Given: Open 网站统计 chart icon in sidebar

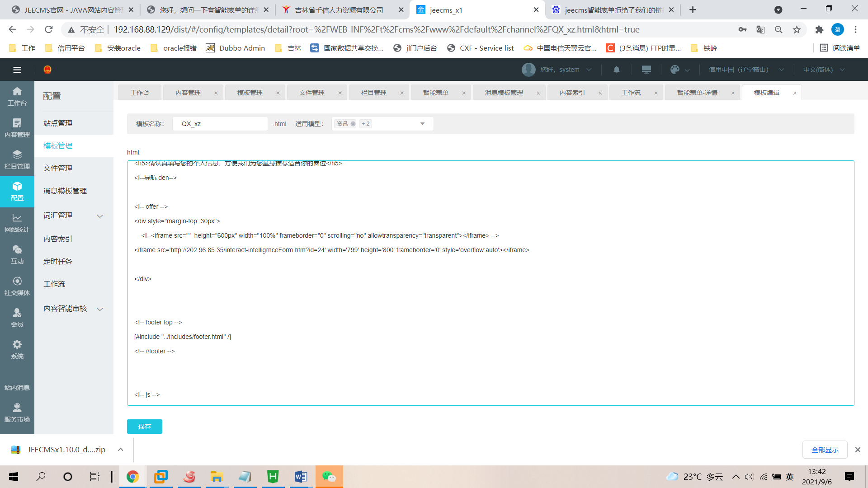Looking at the screenshot, I should point(17,223).
